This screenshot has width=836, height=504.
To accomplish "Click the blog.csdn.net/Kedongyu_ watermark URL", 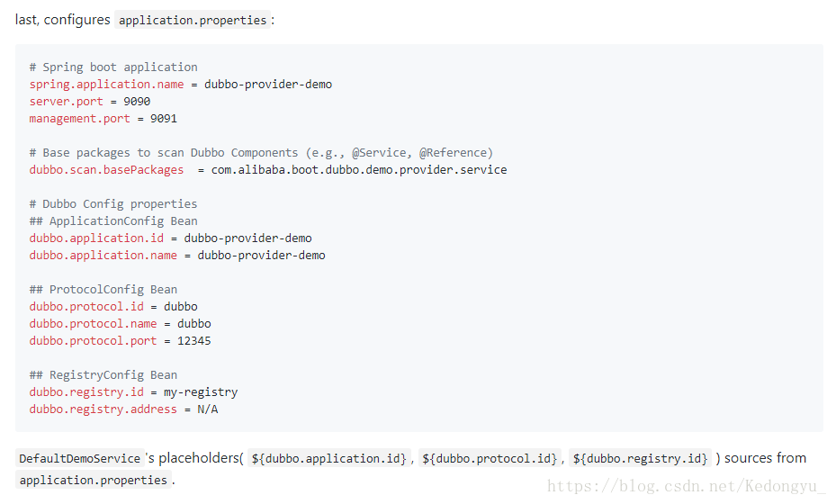I will click(x=687, y=487).
